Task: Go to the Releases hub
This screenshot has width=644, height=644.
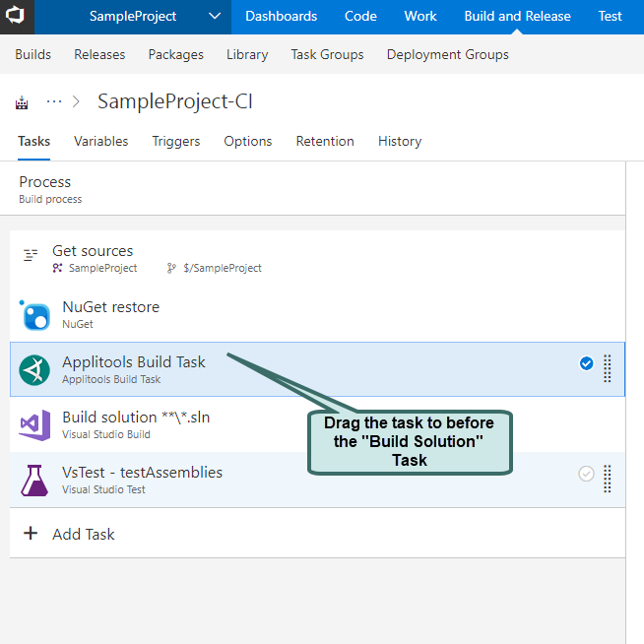Action: (99, 54)
